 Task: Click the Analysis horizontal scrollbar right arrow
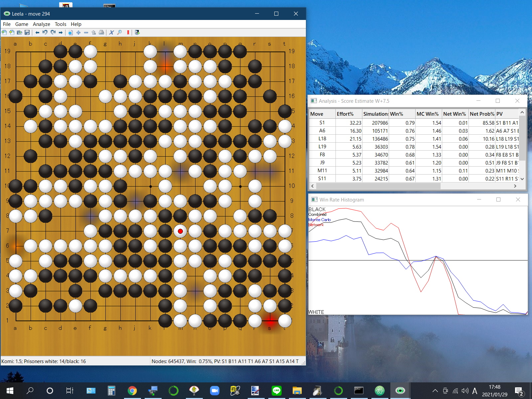point(515,186)
